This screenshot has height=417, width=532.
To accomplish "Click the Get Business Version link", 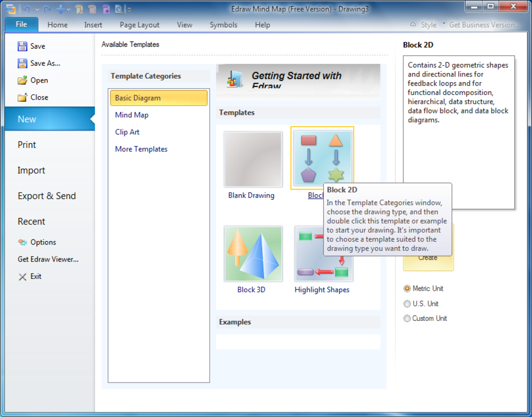I will click(x=484, y=25).
